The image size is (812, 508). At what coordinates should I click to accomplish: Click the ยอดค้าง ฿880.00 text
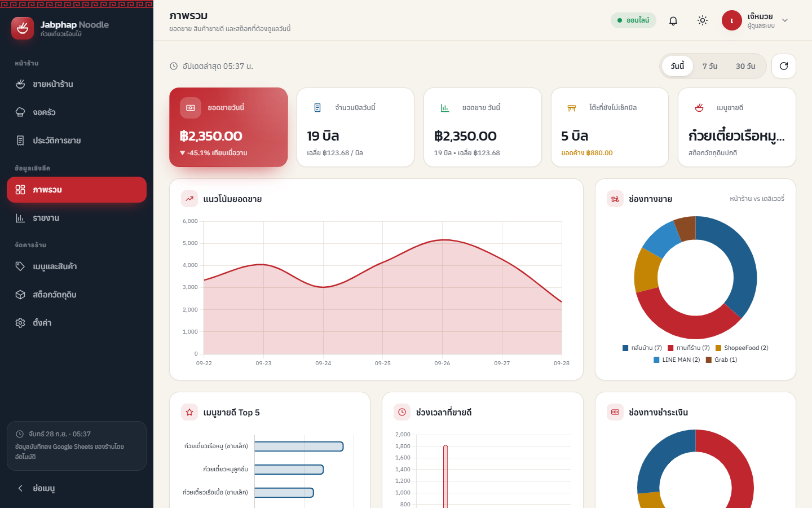coord(587,153)
